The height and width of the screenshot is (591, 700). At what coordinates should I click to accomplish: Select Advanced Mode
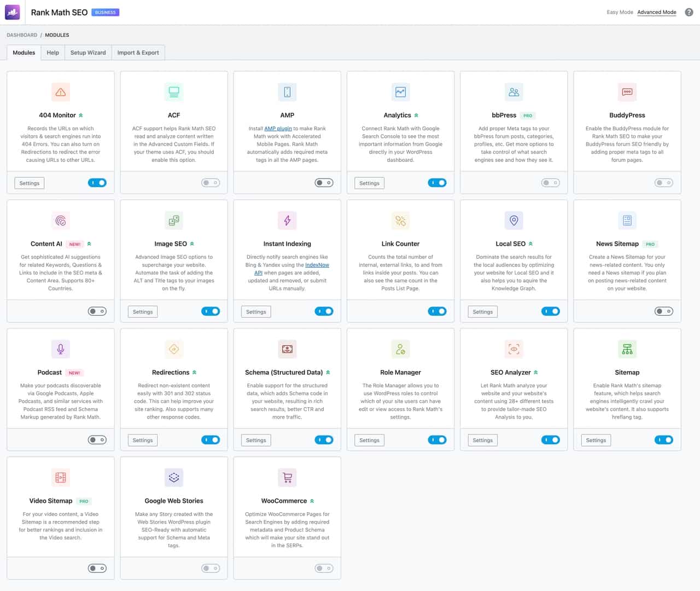click(x=657, y=12)
